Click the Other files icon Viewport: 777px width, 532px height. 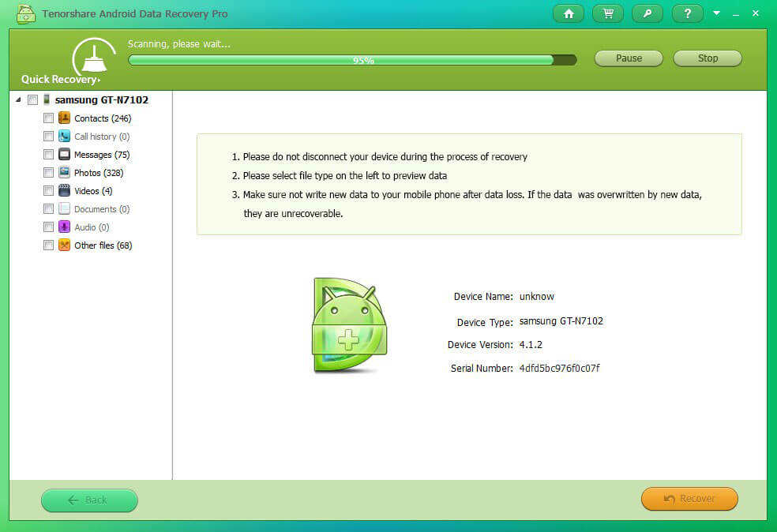pyautogui.click(x=65, y=245)
